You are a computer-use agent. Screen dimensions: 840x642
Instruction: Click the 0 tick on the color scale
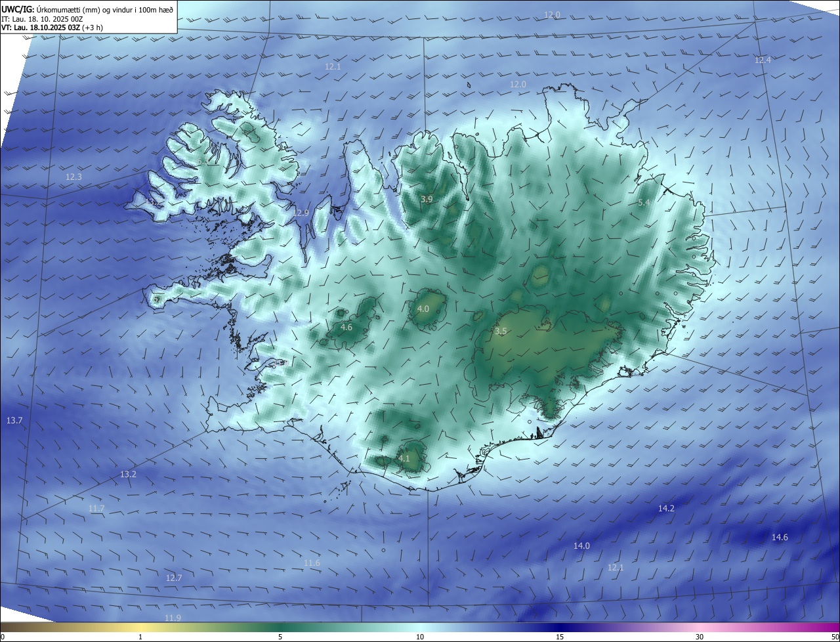(3, 637)
